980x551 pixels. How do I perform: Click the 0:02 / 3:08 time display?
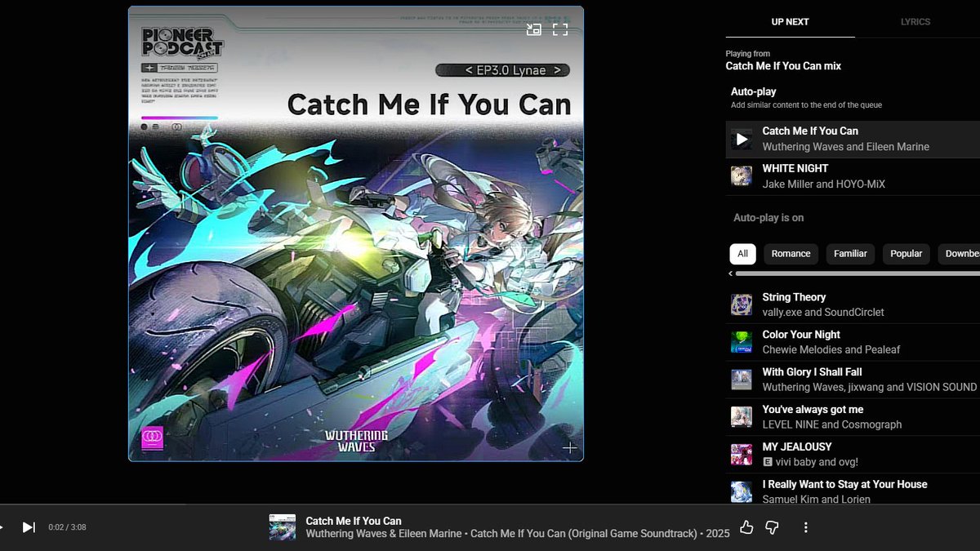coord(67,527)
